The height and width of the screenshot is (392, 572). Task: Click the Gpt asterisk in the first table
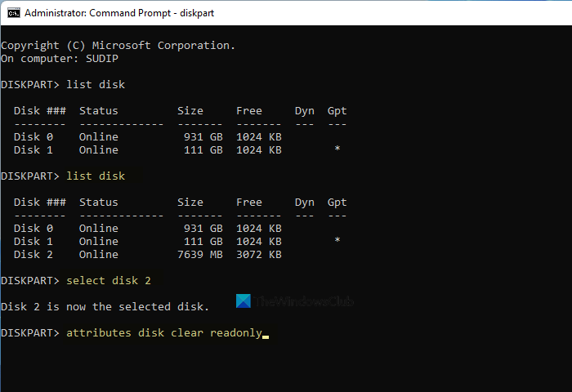pyautogui.click(x=337, y=150)
